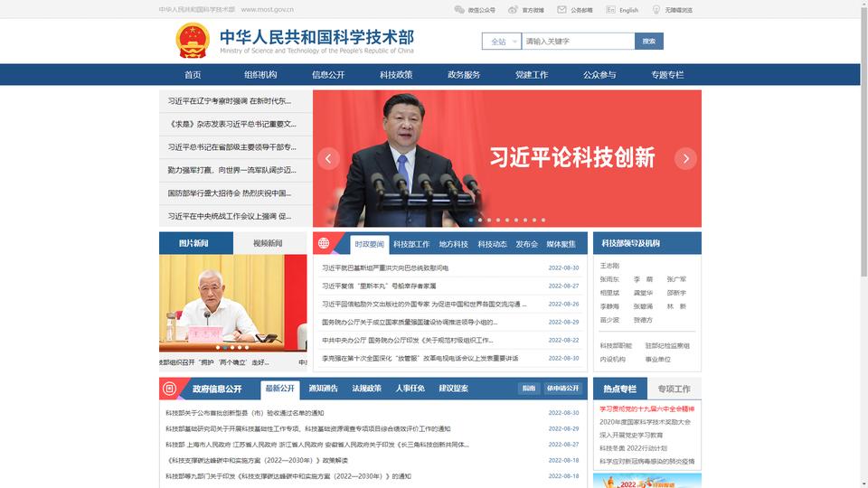Open headline 国防部举行盛大招待会
Screen dimensions: 868x488
[229, 193]
